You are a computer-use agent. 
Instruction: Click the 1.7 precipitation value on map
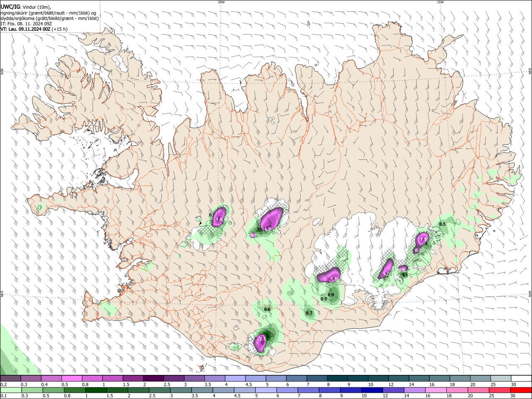pyautogui.click(x=333, y=279)
